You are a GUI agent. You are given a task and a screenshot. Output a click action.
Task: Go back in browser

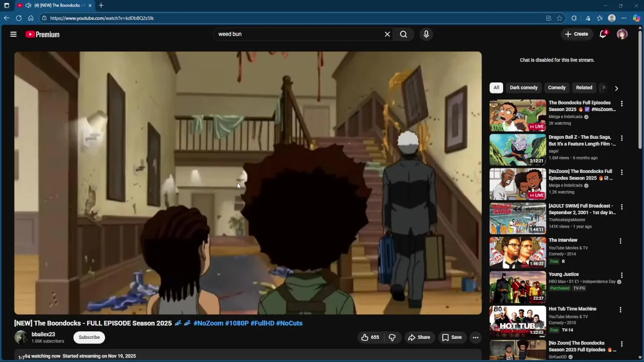7,18
